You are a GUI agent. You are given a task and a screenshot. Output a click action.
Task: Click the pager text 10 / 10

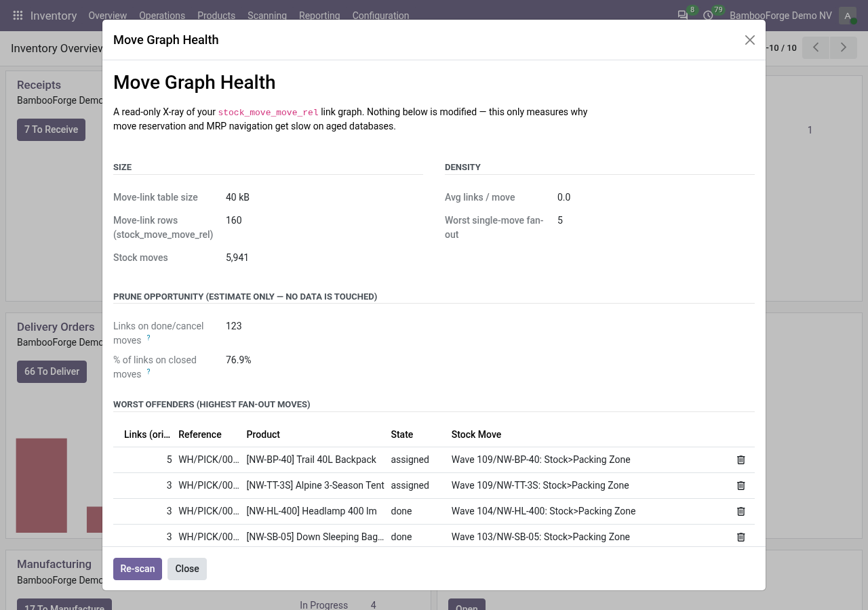coord(782,48)
